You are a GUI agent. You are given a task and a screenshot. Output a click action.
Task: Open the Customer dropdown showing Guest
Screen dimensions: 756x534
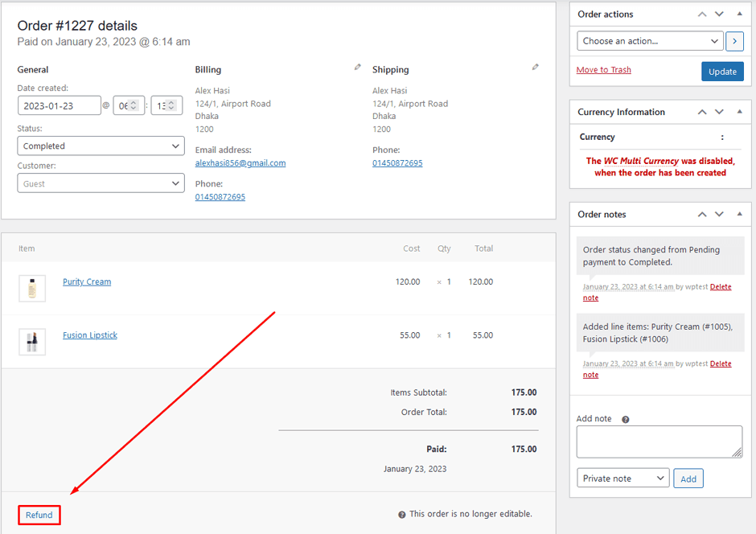coord(101,183)
